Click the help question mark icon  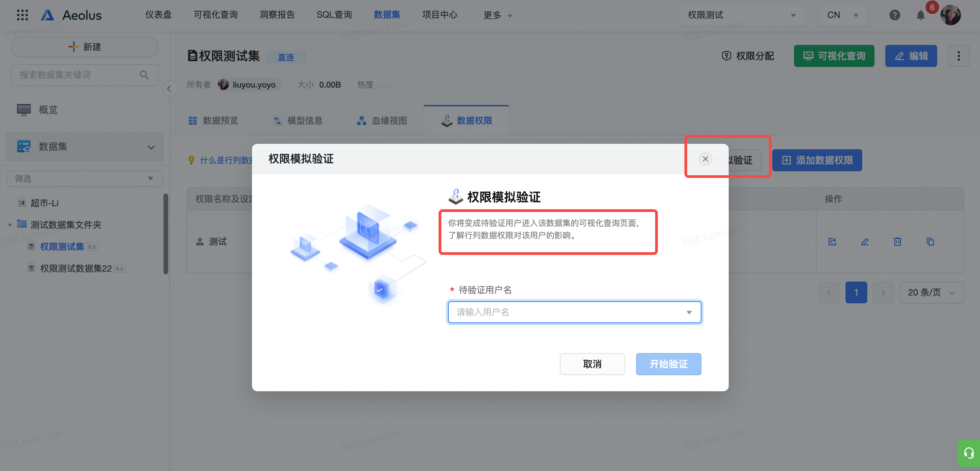[895, 15]
